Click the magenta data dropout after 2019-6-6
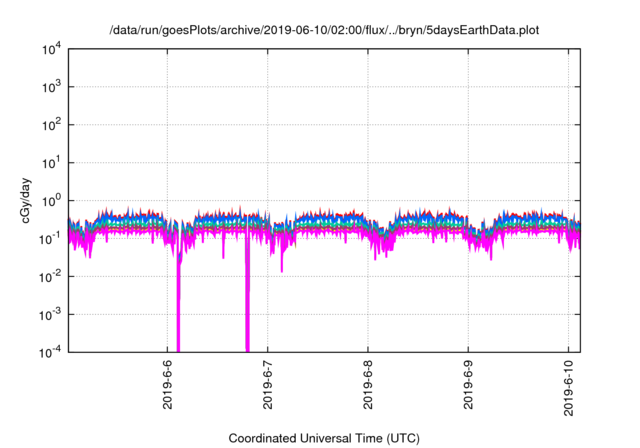The height and width of the screenshot is (448, 640). [x=178, y=306]
